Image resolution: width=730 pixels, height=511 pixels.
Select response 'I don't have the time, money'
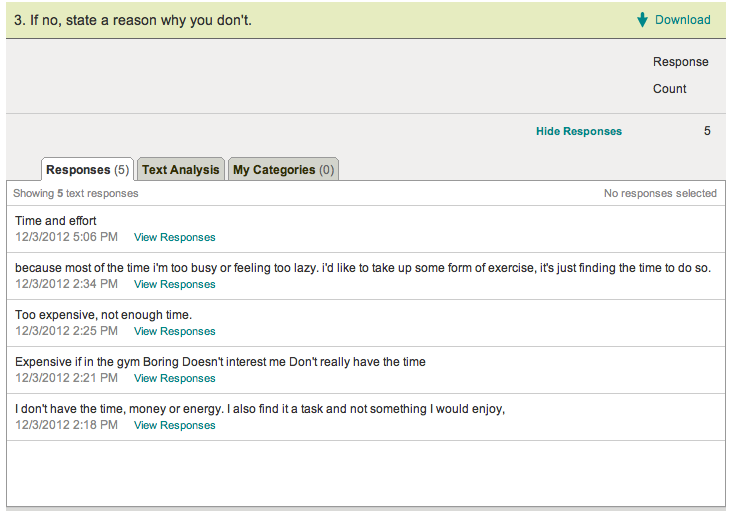260,409
